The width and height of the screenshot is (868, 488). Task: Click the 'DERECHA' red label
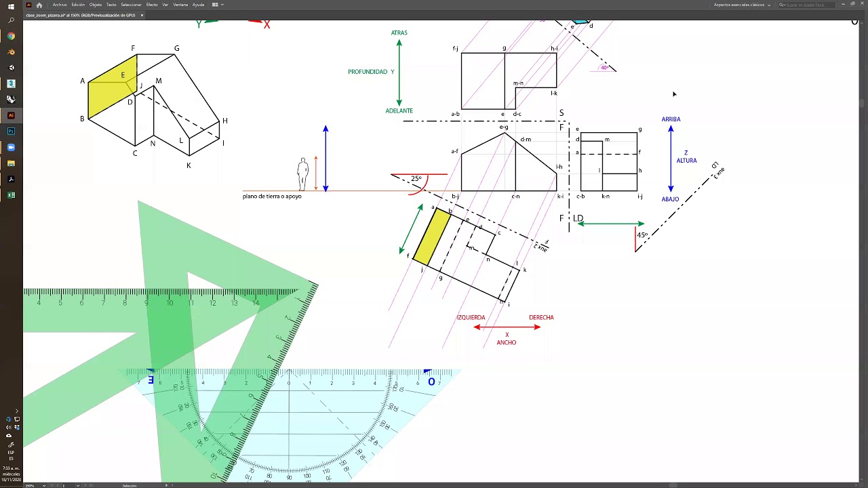tap(541, 317)
